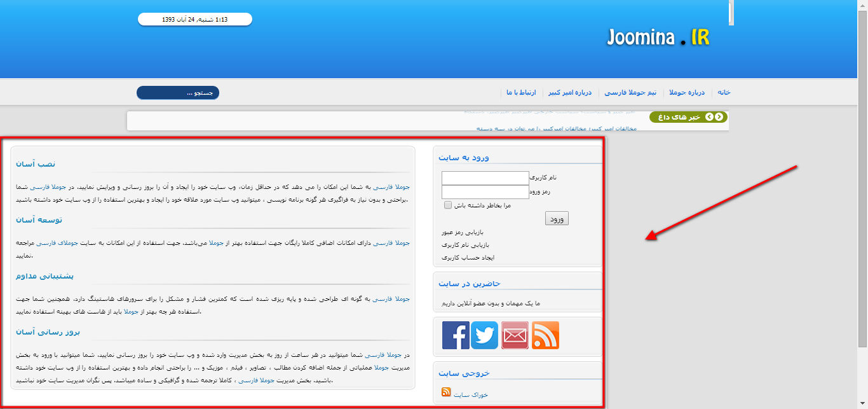Click the red email envelope icon

coord(515,335)
